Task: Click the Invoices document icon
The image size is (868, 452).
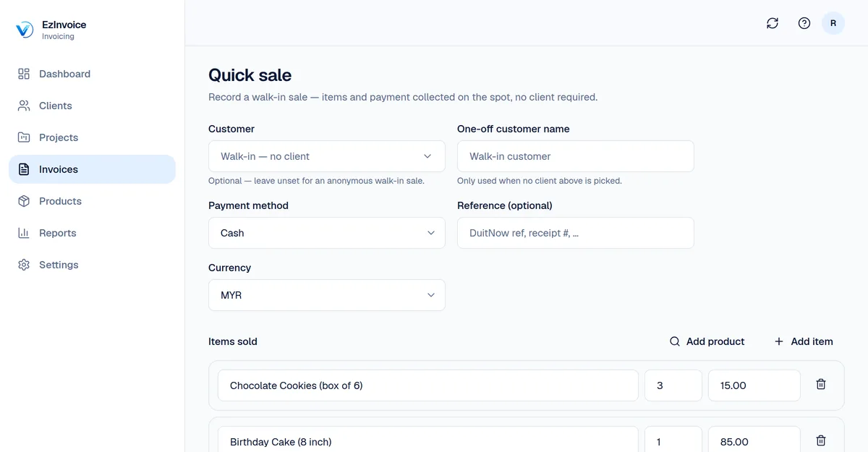Action: [24, 169]
